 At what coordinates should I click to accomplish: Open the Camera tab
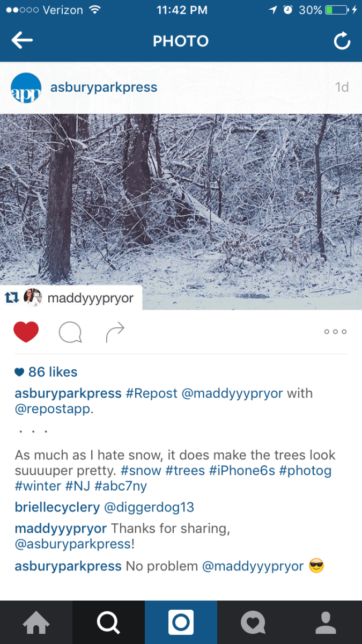[181, 623]
